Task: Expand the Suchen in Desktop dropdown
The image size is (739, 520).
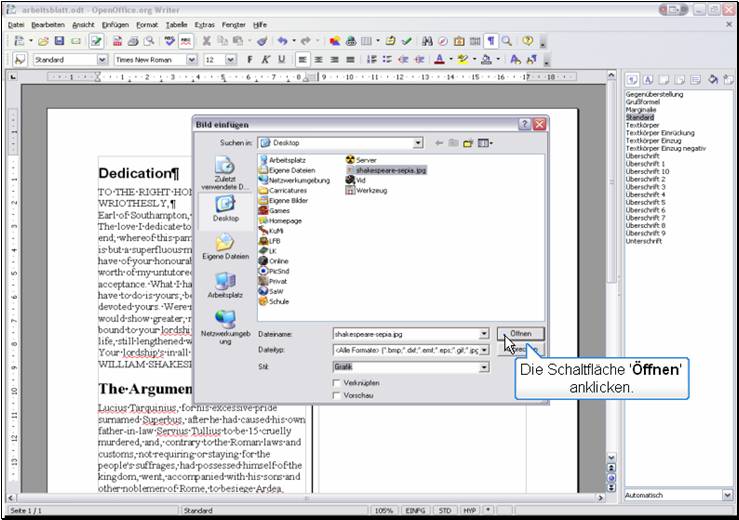Action: [x=418, y=143]
